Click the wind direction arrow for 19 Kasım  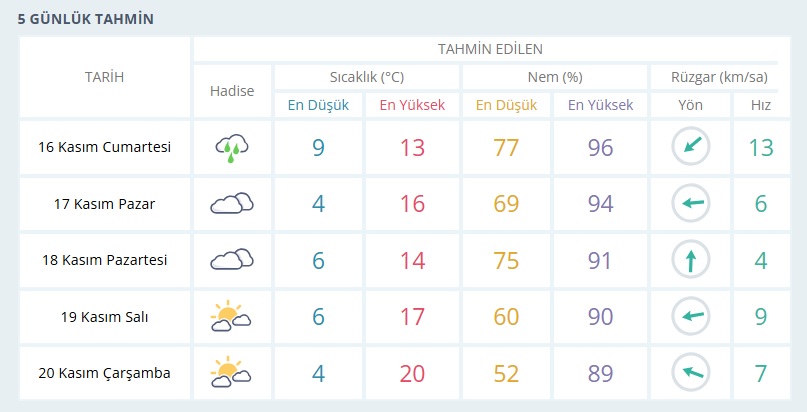coord(690,317)
